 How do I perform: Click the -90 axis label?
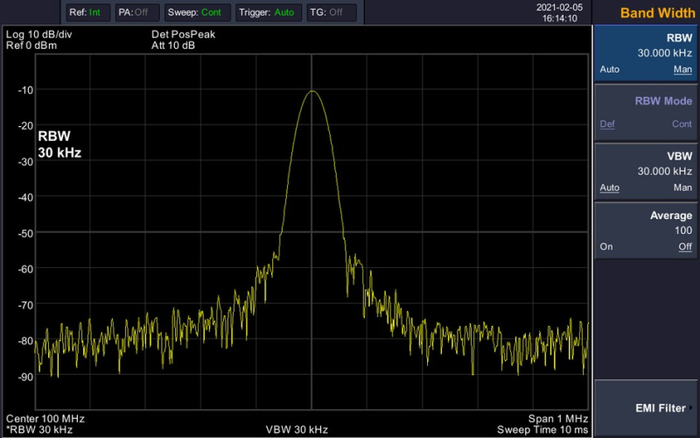pos(25,377)
